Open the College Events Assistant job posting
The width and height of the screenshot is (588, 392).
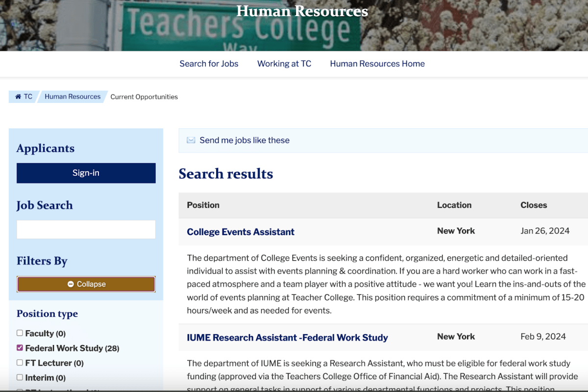[241, 231]
